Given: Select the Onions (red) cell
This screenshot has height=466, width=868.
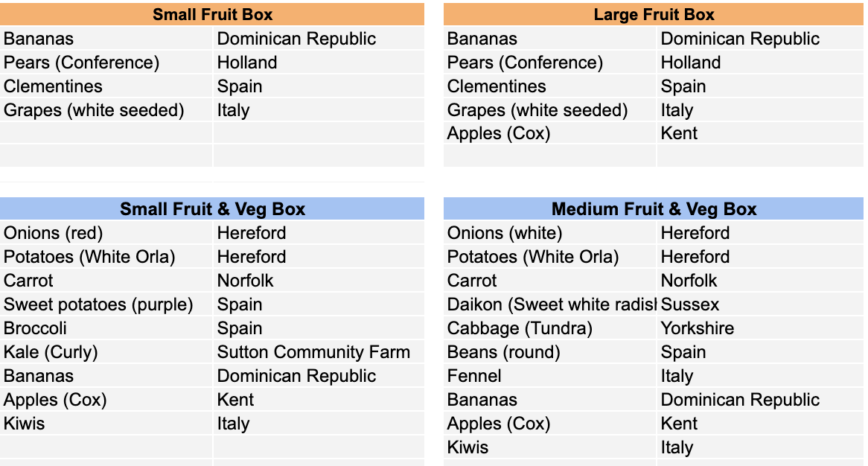Looking at the screenshot, I should tap(106, 233).
